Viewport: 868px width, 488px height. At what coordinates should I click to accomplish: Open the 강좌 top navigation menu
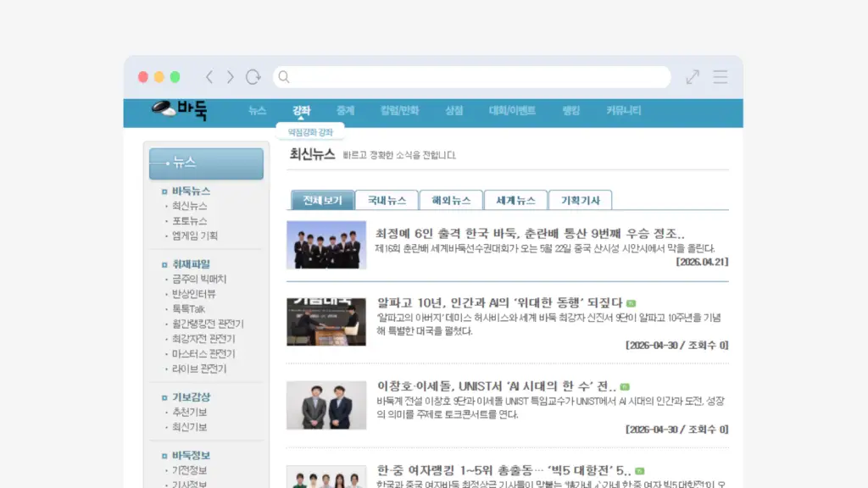pyautogui.click(x=301, y=111)
